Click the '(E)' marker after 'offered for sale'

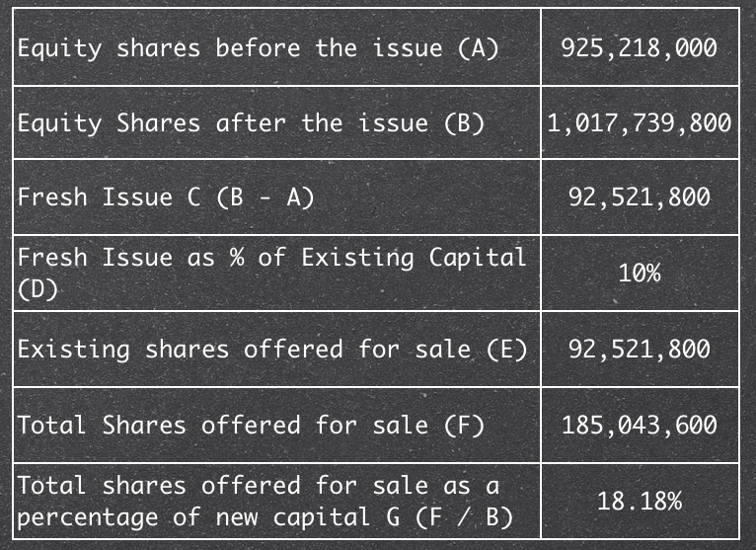tap(507, 350)
